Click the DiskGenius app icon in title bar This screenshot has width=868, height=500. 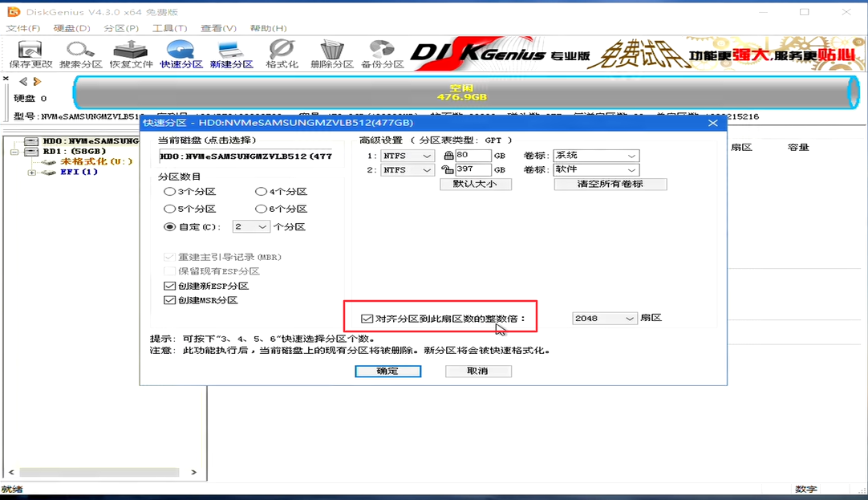pos(14,11)
